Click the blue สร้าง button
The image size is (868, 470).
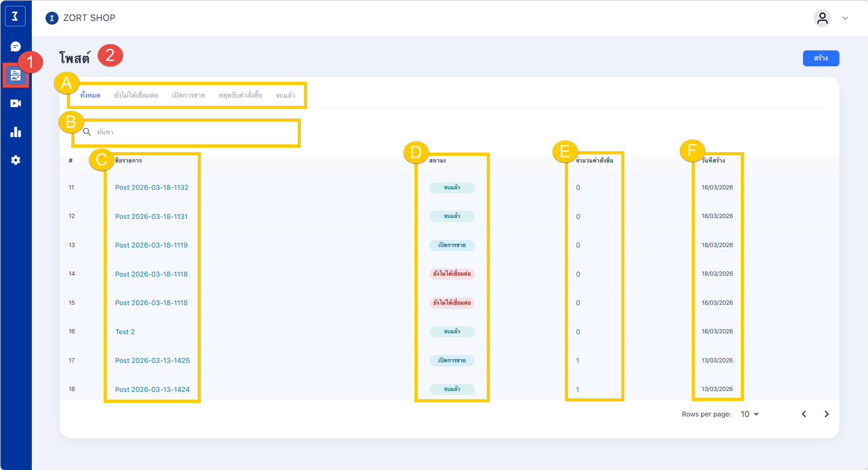point(820,58)
